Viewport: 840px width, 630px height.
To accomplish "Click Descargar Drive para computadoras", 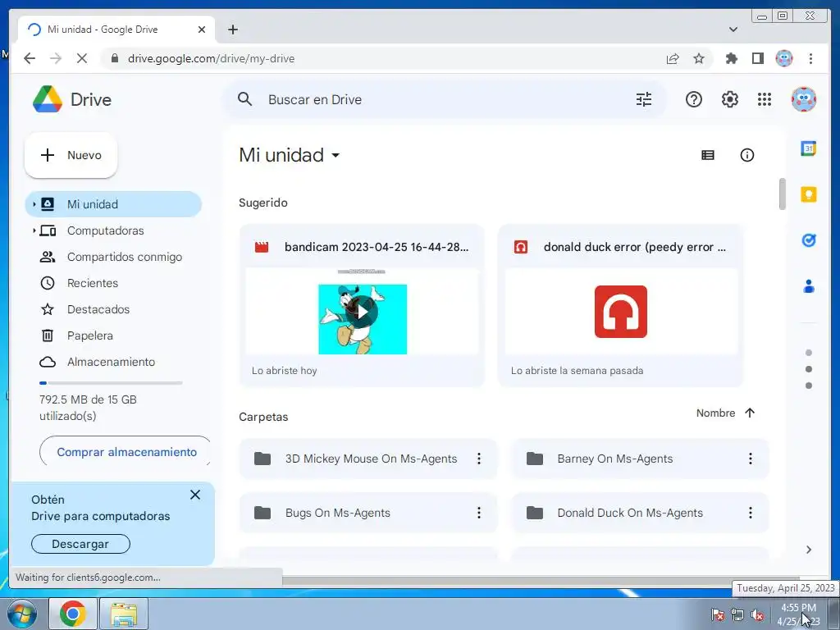I will 80,544.
